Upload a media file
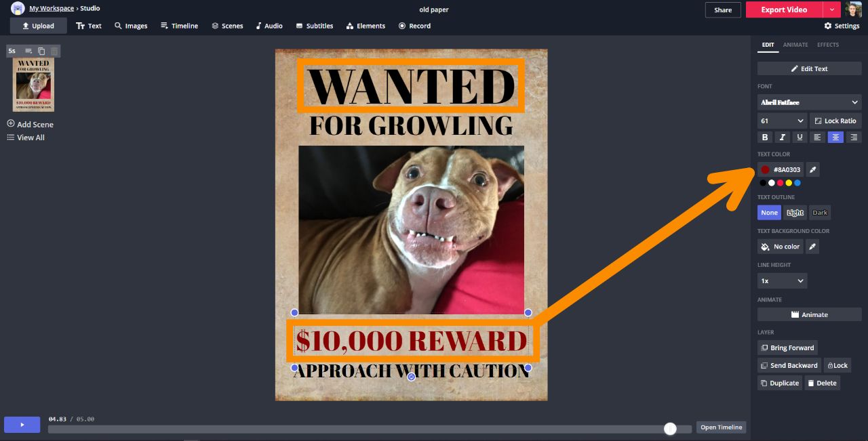This screenshot has width=868, height=441. [38, 26]
